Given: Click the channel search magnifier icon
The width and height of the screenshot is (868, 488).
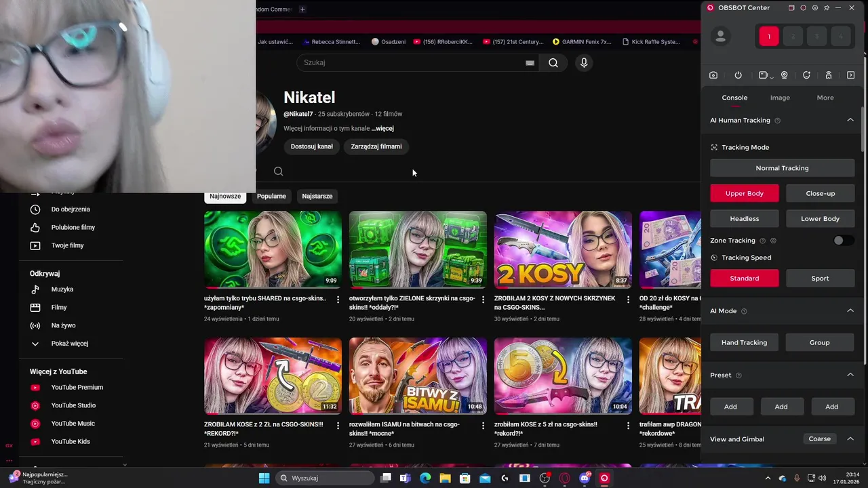Looking at the screenshot, I should click(x=278, y=171).
